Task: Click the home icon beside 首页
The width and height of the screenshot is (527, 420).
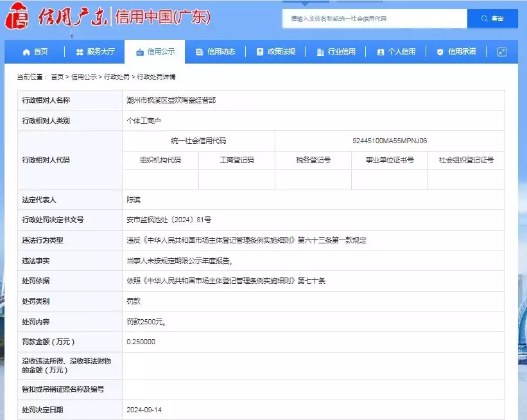Action: (x=26, y=52)
